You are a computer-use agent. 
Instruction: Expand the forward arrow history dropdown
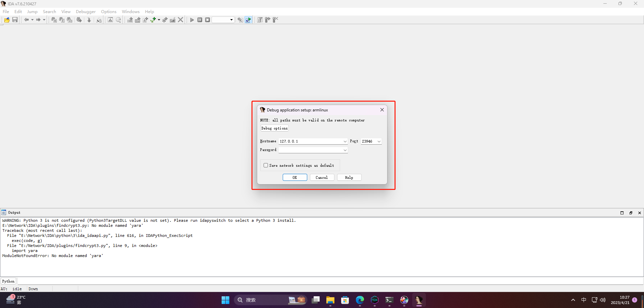coord(44,20)
